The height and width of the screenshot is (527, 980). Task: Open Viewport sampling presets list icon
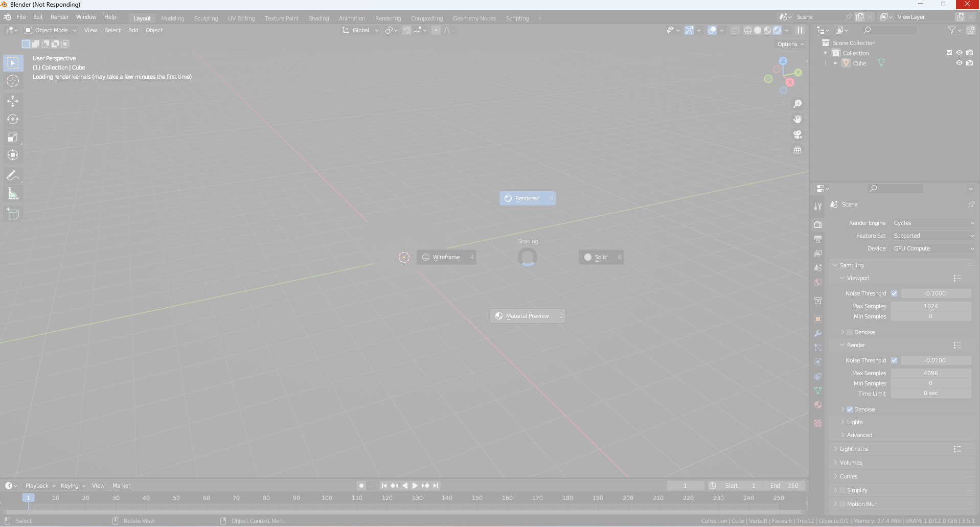click(957, 278)
